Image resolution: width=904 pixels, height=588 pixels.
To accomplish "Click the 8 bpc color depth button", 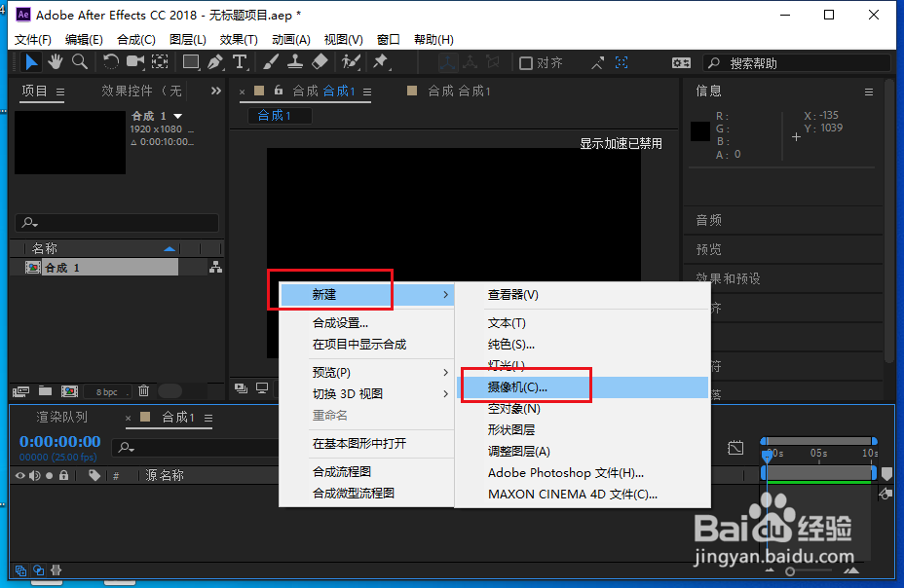I will coord(106,391).
